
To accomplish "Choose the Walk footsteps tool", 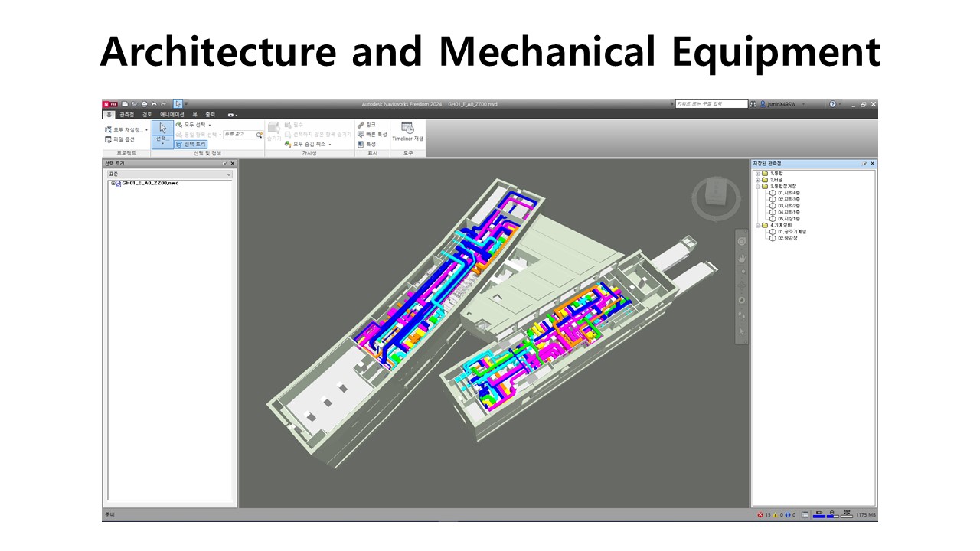I will [741, 315].
